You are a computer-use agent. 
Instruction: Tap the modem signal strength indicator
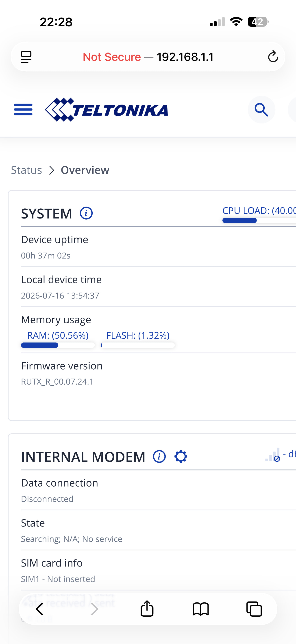(273, 455)
